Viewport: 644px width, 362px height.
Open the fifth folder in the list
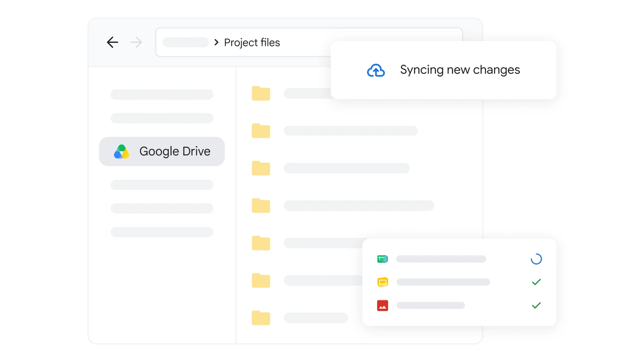point(261,243)
